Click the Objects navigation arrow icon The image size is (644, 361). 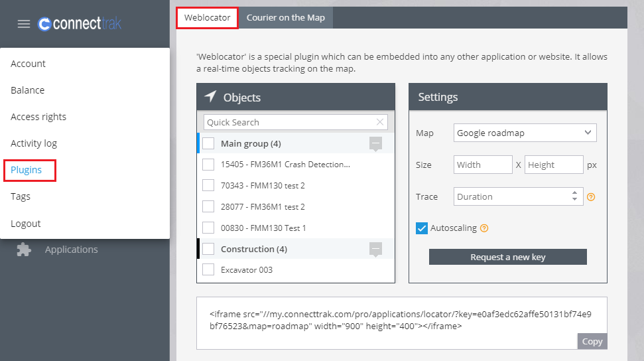point(211,97)
